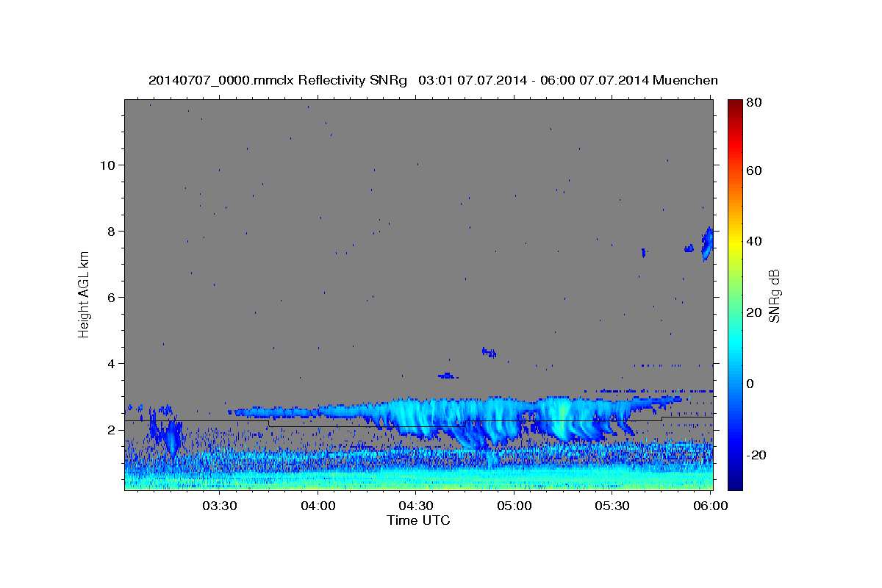Click the height axis label 2
Screen dimensions: 882x588
(x=111, y=429)
